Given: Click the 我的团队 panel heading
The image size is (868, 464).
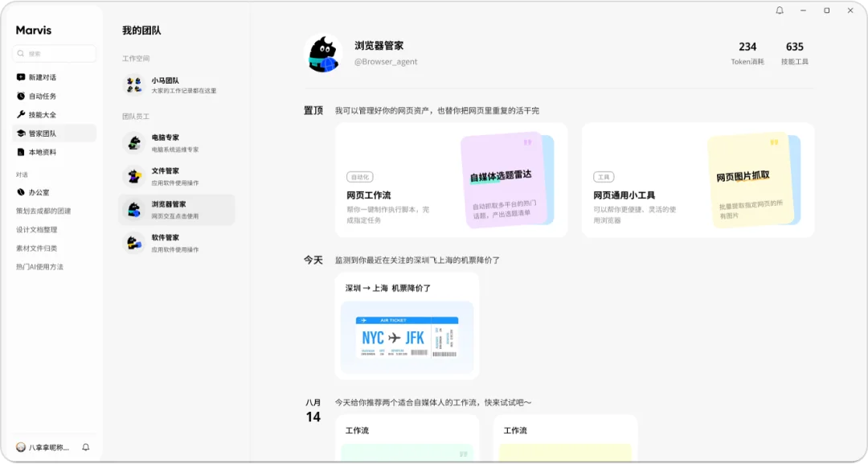Looking at the screenshot, I should (x=141, y=31).
